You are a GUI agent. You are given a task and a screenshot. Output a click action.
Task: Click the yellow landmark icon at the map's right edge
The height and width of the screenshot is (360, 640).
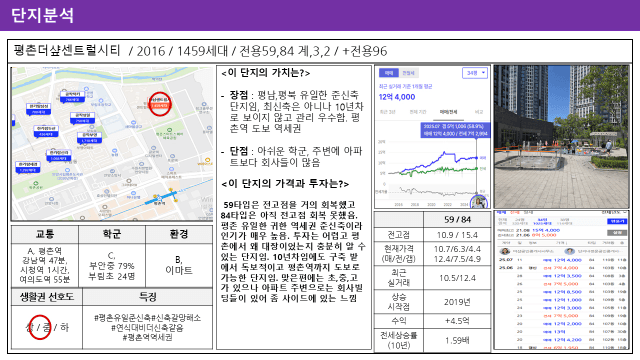(x=208, y=160)
